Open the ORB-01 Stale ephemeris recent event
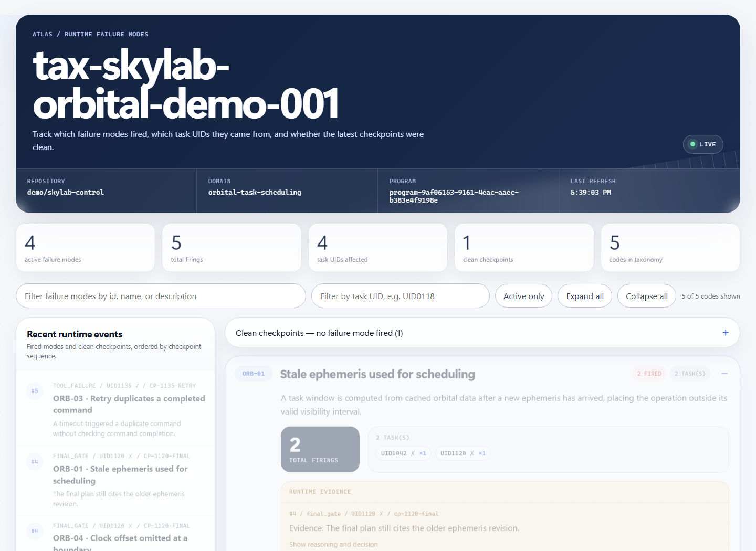 pyautogui.click(x=115, y=480)
